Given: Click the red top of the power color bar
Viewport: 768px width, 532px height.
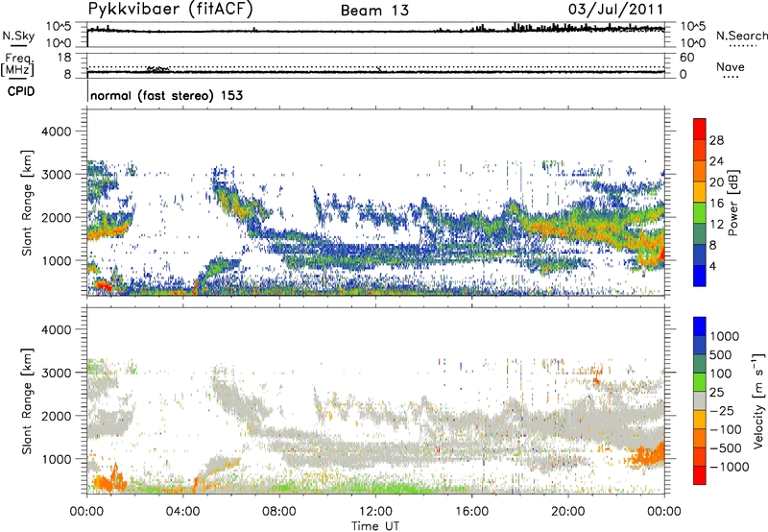Looking at the screenshot, I should click(x=700, y=129).
